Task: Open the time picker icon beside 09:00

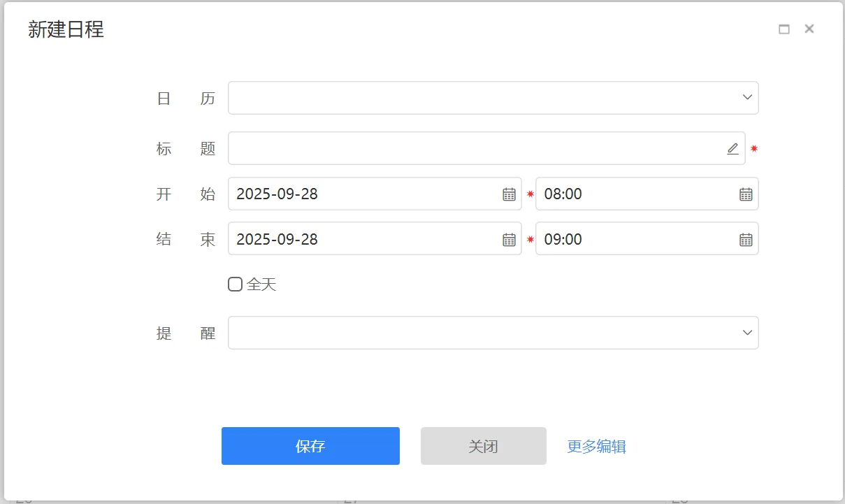Action: coord(746,240)
